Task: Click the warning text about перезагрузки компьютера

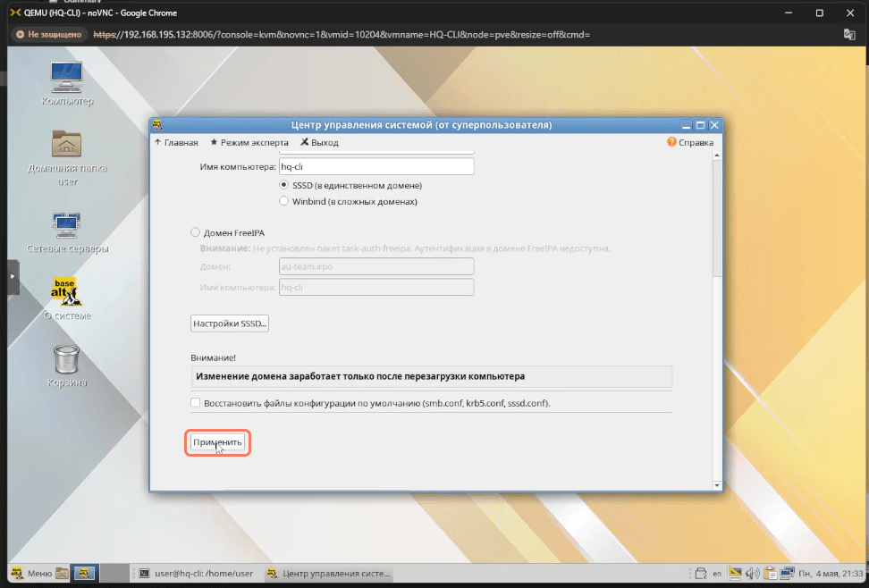Action: pyautogui.click(x=360, y=376)
